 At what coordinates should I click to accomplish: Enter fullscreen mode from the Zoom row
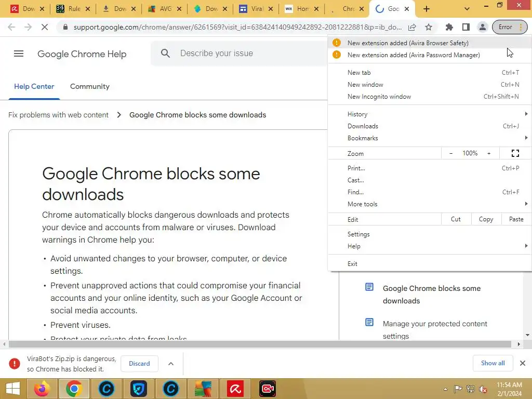[x=515, y=153]
